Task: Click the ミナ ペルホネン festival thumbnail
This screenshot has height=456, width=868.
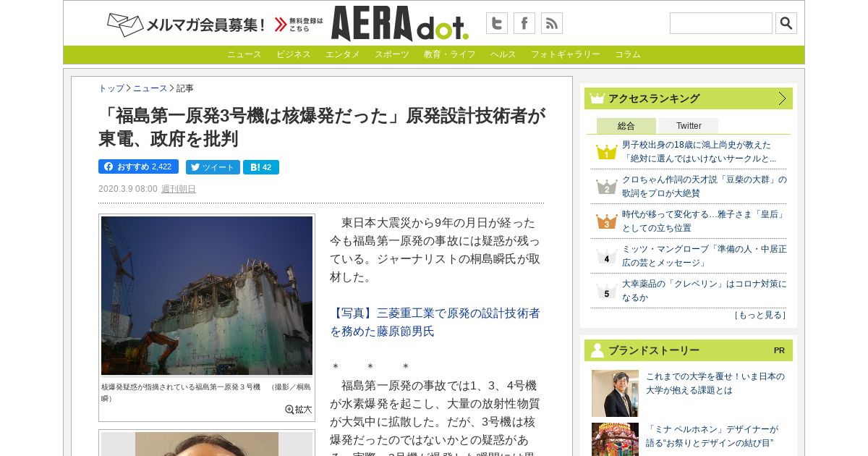Action: pos(615,439)
